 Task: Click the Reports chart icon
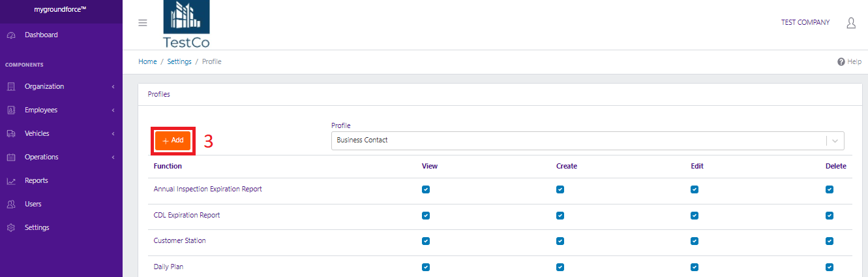tap(11, 181)
